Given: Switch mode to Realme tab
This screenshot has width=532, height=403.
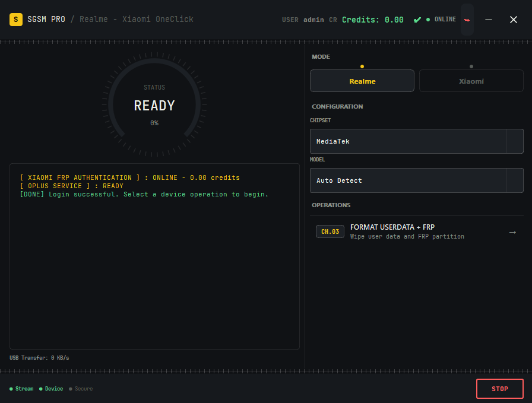Looking at the screenshot, I should [x=362, y=81].
